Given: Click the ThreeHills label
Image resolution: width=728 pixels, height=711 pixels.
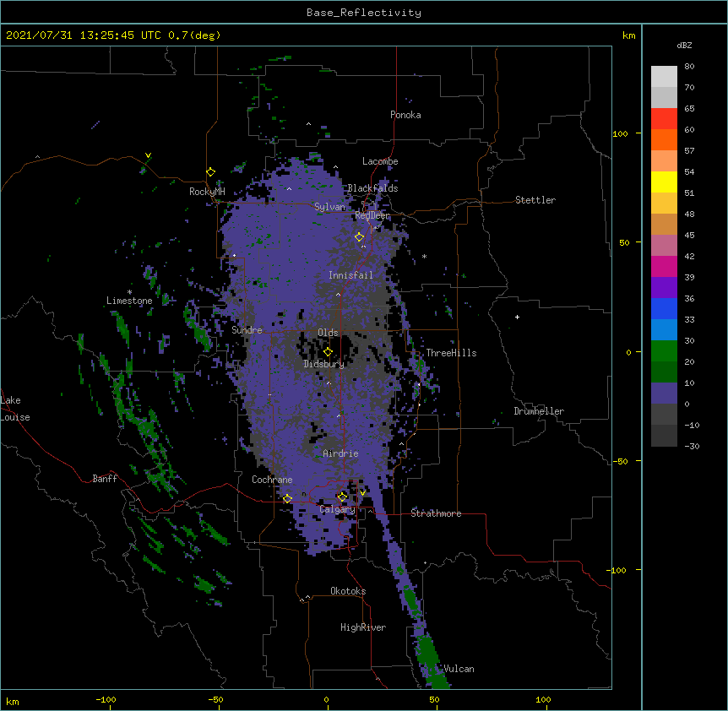Looking at the screenshot, I should click(451, 353).
